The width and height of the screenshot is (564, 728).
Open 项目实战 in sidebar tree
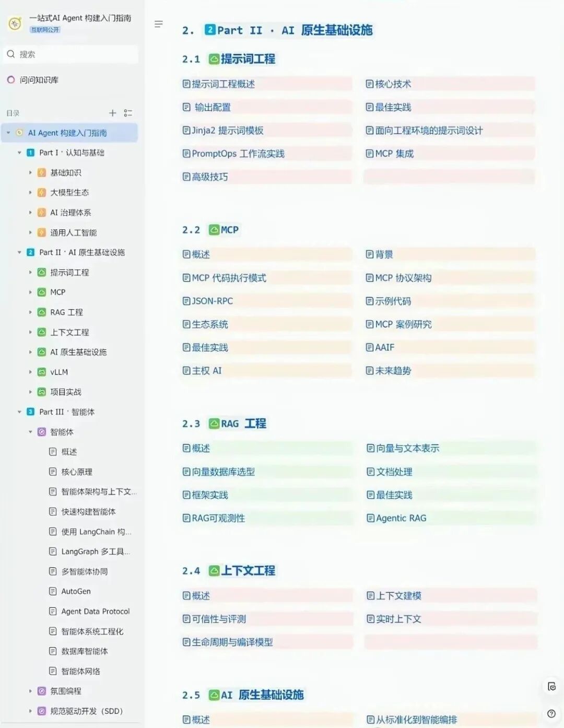click(x=66, y=392)
